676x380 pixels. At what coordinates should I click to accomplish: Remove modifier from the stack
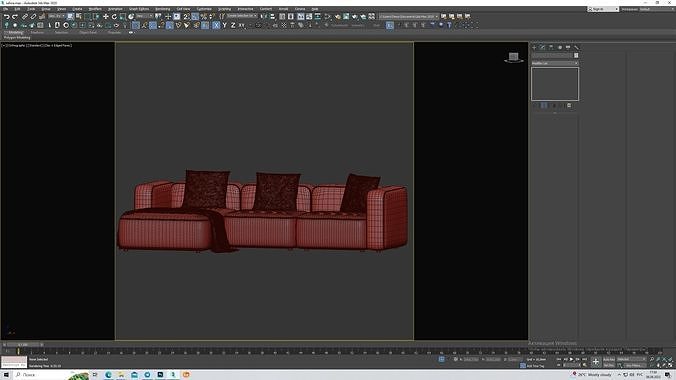tap(561, 105)
